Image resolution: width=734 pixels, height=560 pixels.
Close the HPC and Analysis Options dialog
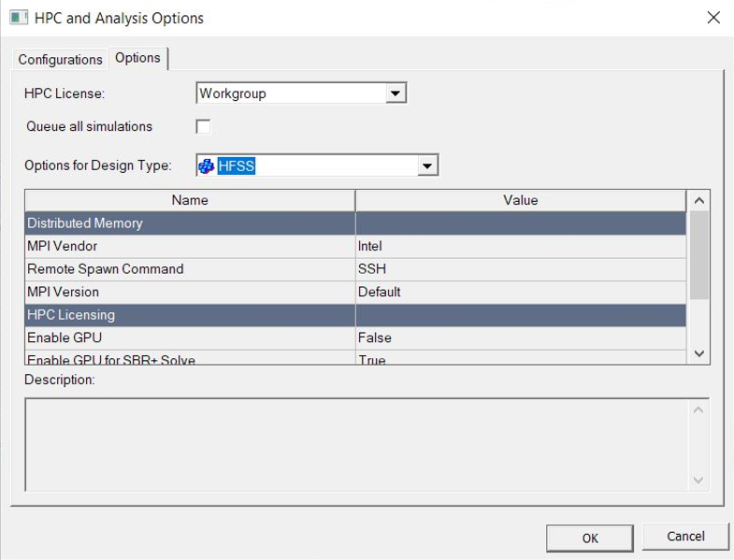[x=713, y=18]
